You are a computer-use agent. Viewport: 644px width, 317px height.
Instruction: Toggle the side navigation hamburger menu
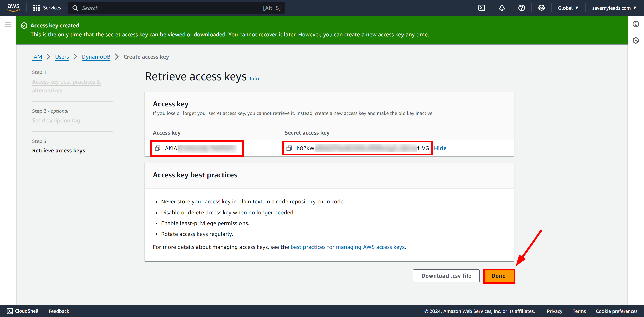pyautogui.click(x=8, y=24)
